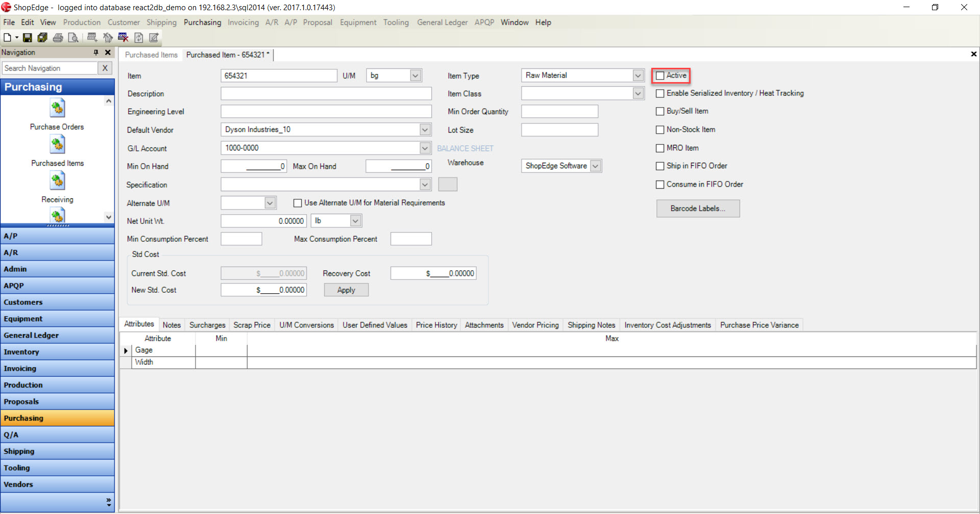The height and width of the screenshot is (514, 980).
Task: Enable Consume in FIFO Order
Action: (x=660, y=184)
